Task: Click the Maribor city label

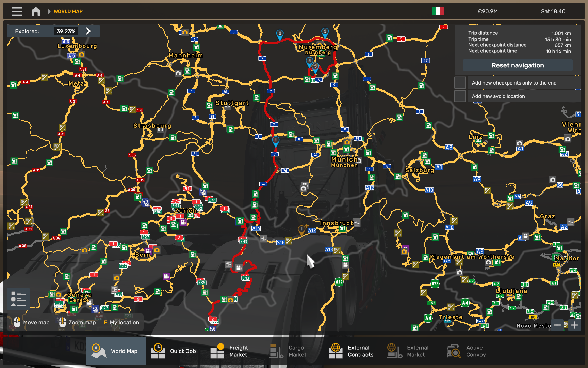Action: pyautogui.click(x=567, y=258)
